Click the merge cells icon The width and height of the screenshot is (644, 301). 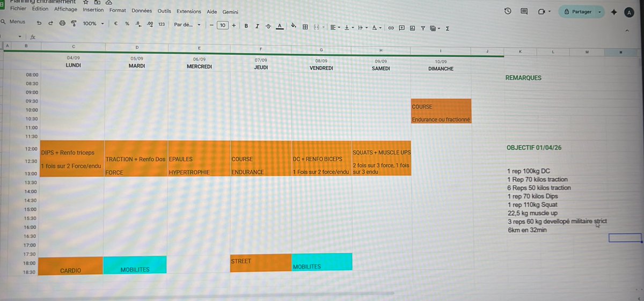317,26
